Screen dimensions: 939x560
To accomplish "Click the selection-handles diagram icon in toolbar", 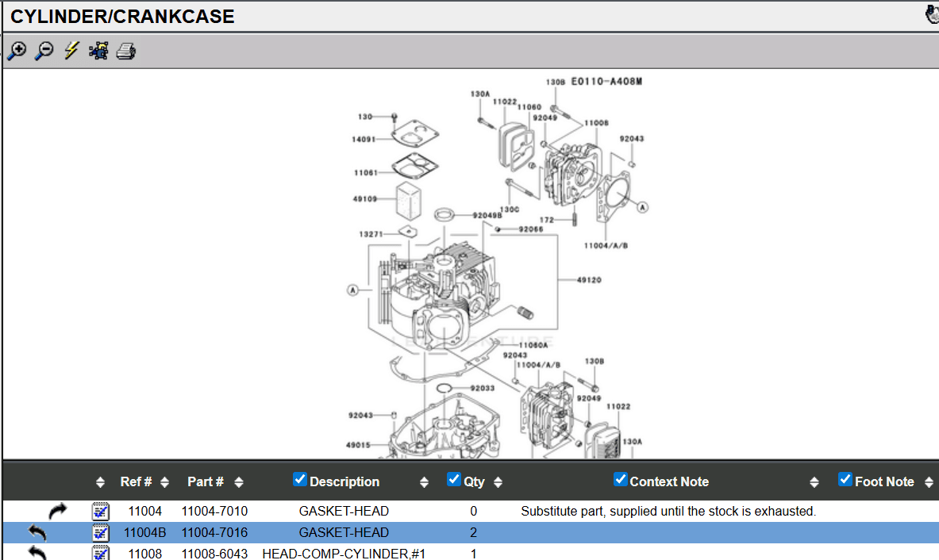I will click(98, 52).
